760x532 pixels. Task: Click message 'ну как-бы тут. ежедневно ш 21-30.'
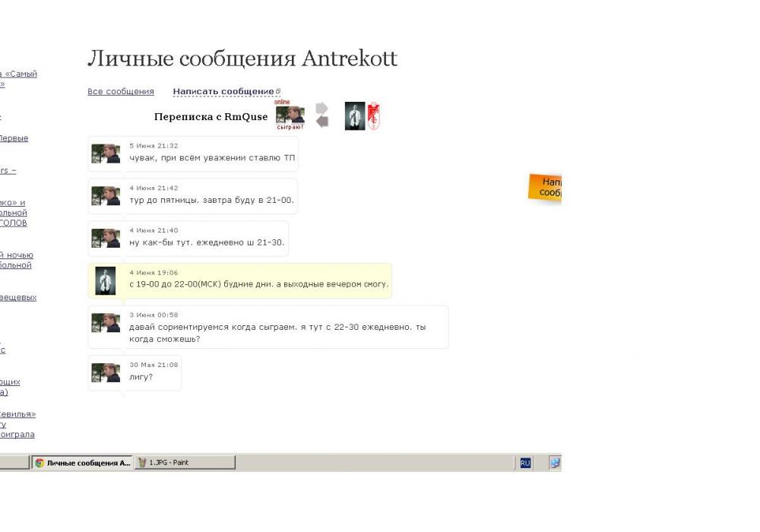(x=207, y=242)
